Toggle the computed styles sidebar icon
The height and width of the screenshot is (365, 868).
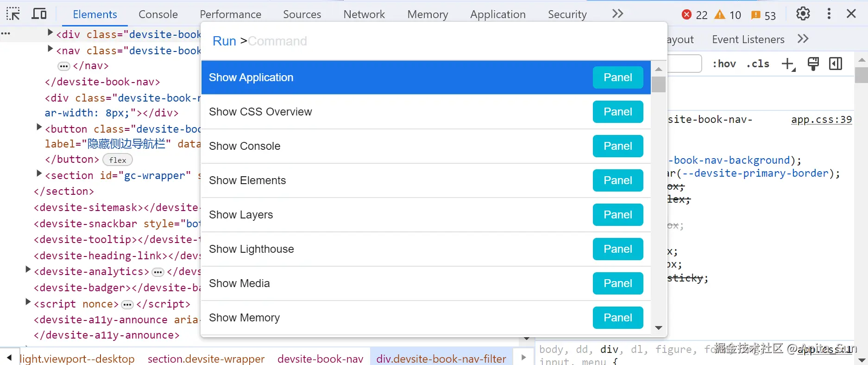tap(836, 64)
